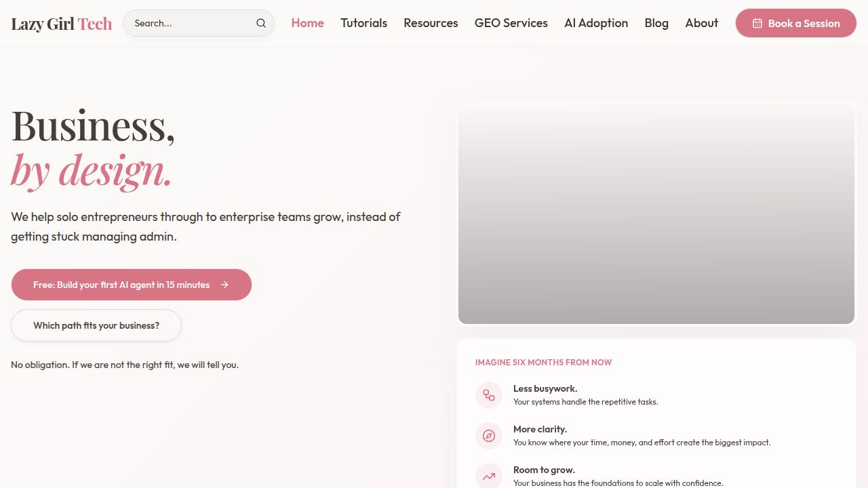Click the search magnifier icon

pyautogui.click(x=261, y=23)
